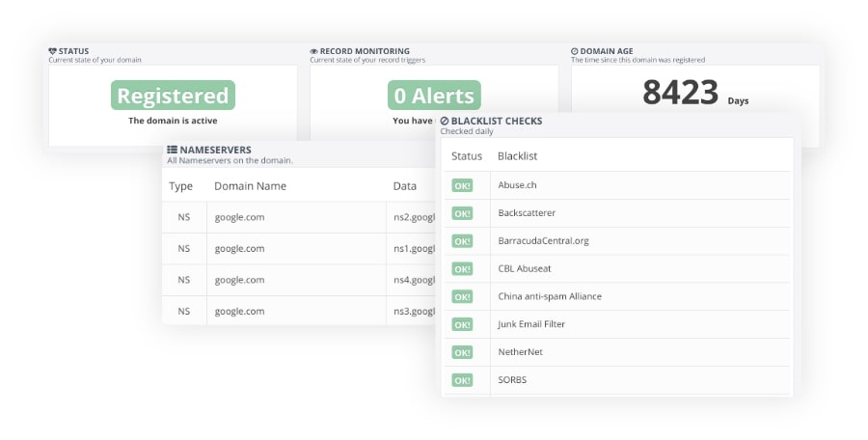Image resolution: width=868 pixels, height=440 pixels.
Task: Click the Type column header in Nameservers
Action: [x=181, y=186]
